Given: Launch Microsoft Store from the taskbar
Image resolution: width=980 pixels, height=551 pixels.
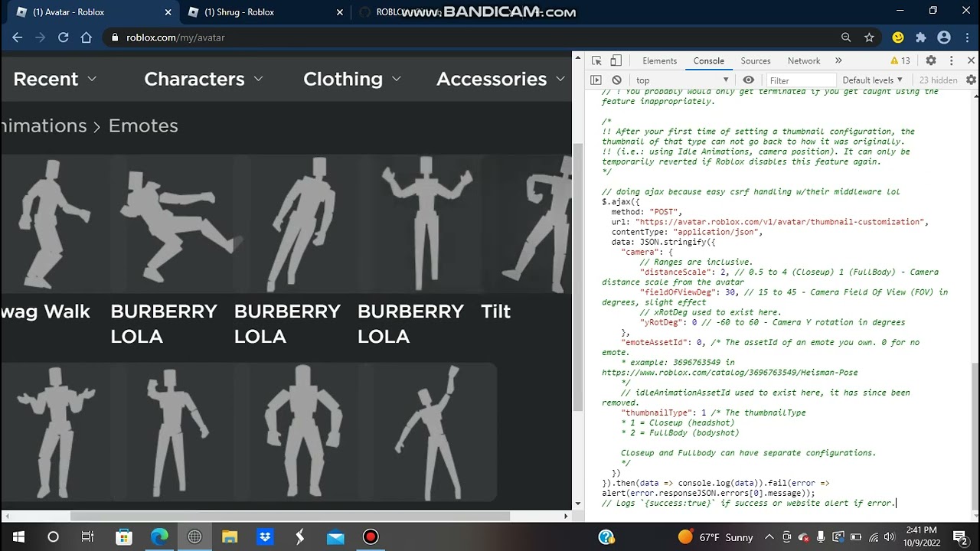Looking at the screenshot, I should [123, 537].
